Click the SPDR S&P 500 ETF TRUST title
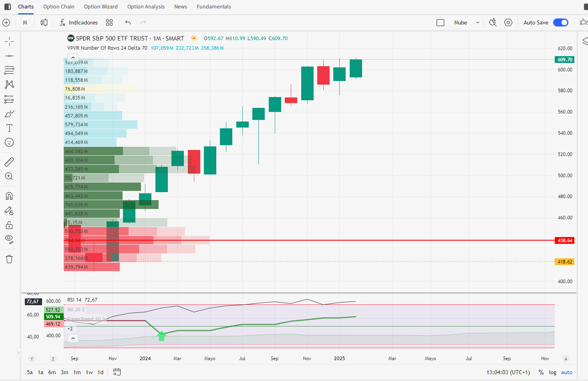This screenshot has width=588, height=381. point(112,39)
